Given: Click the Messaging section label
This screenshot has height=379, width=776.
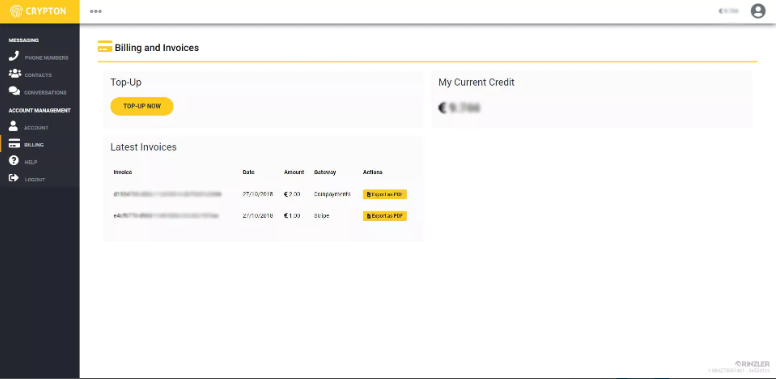Looking at the screenshot, I should coord(24,40).
